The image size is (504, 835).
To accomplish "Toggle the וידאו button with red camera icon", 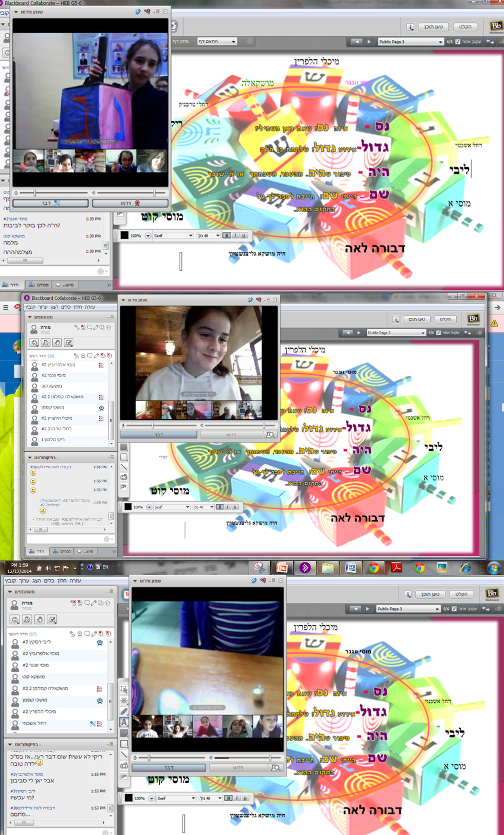I will click(130, 203).
